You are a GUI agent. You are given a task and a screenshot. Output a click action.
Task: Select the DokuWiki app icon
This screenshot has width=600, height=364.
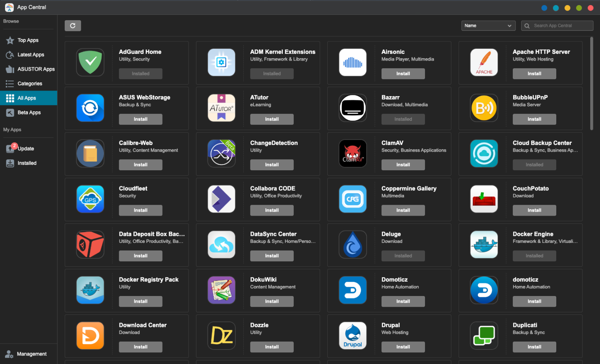(221, 290)
